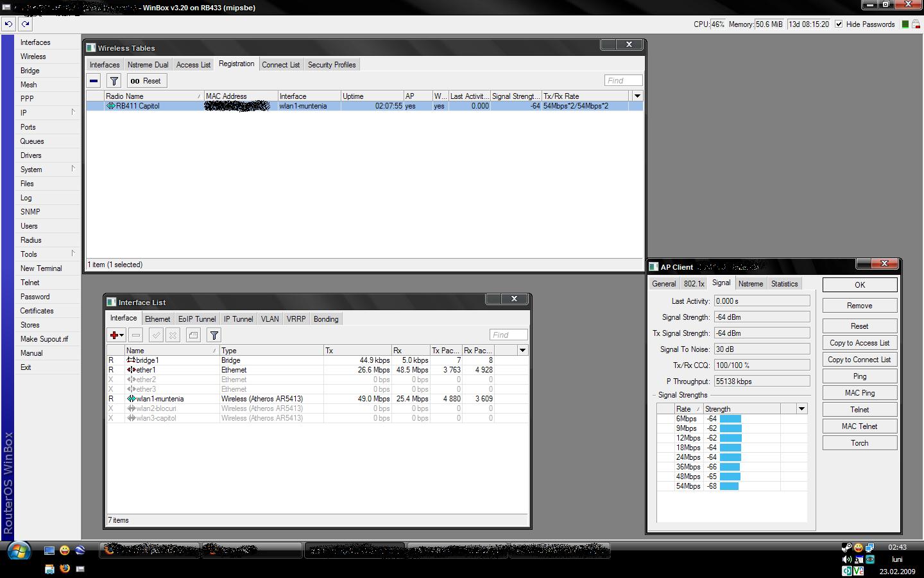Viewport: 924px width, 578px height.
Task: Click Copy to Access List button
Action: 860,343
